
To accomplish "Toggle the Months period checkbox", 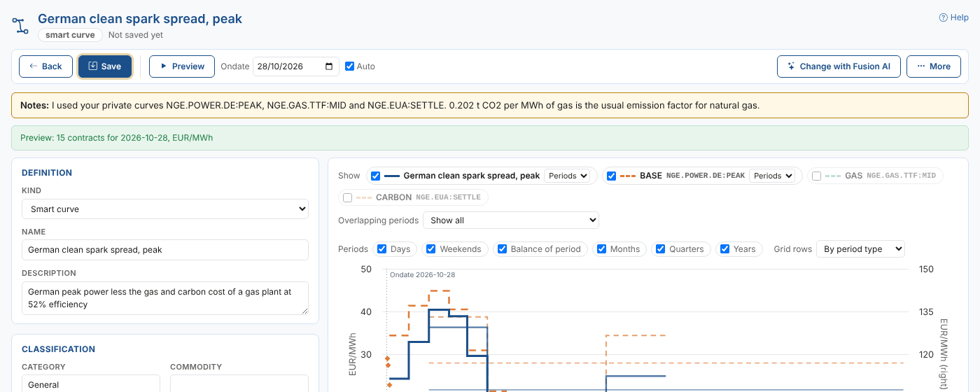I will [x=602, y=249].
